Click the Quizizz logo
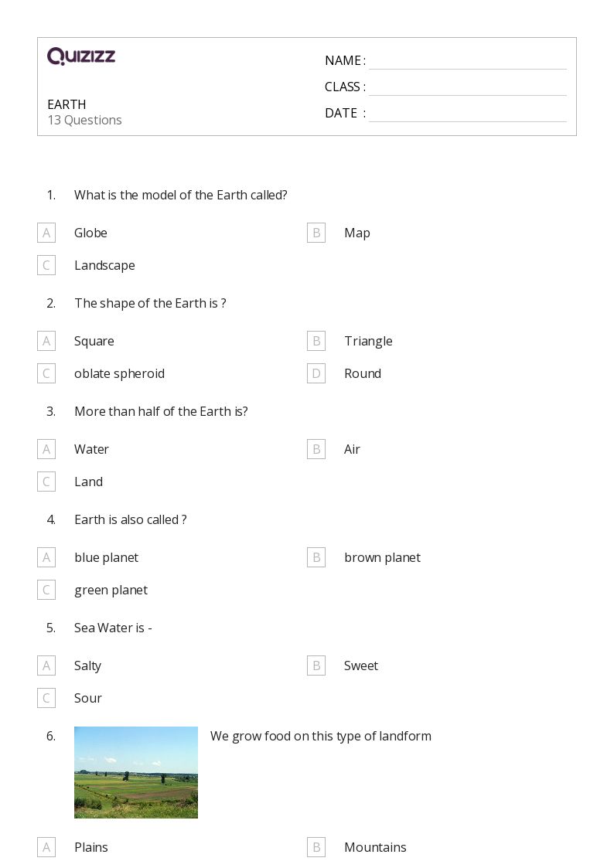The image size is (614, 868). (81, 56)
